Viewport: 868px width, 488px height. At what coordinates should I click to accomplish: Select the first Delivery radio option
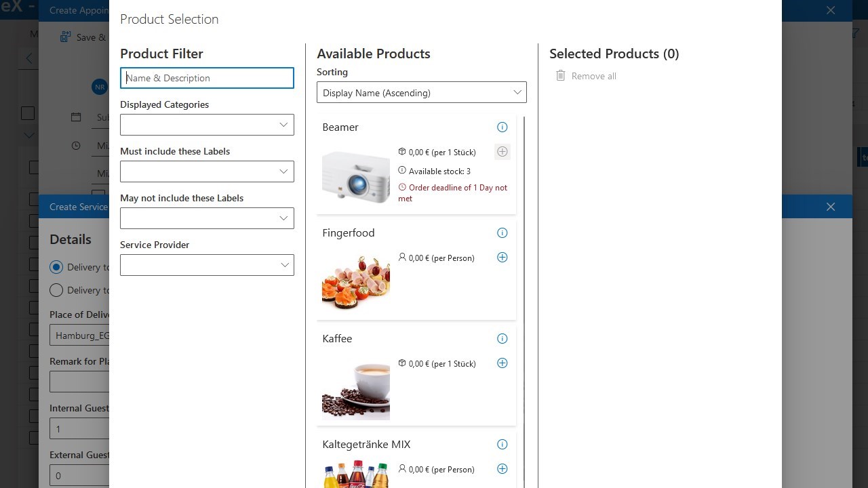point(56,267)
